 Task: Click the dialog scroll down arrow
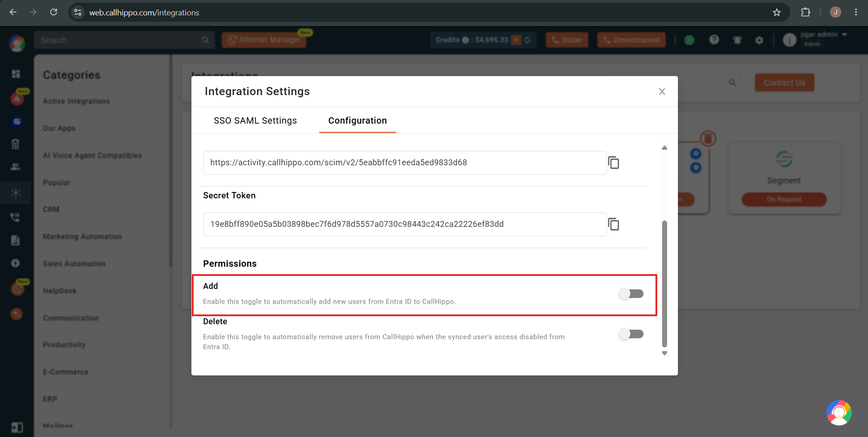click(664, 353)
